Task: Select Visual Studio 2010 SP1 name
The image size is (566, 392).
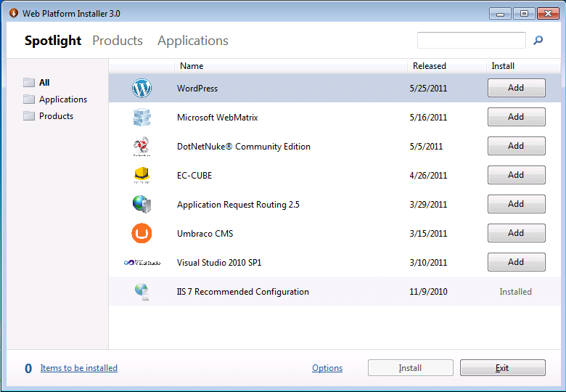Action: pyautogui.click(x=219, y=262)
